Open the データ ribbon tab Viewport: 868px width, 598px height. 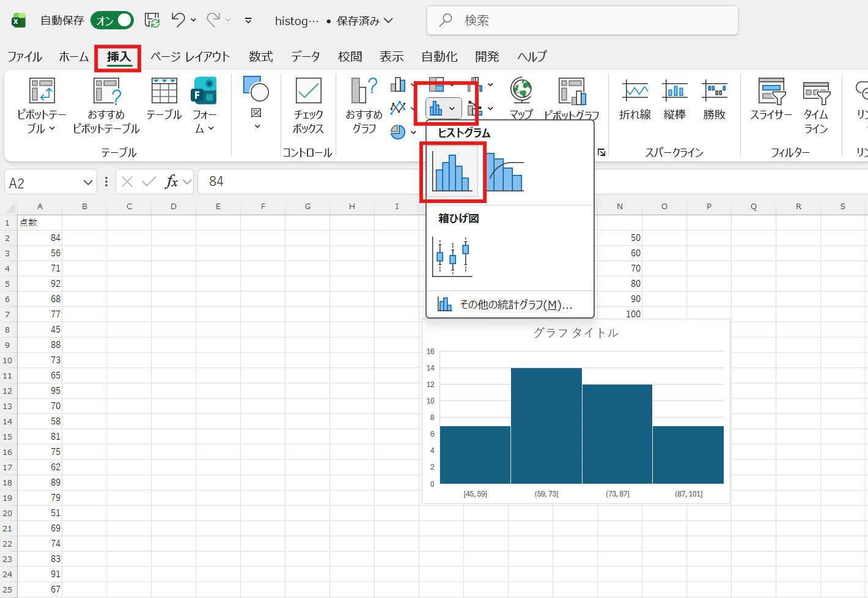pos(305,57)
